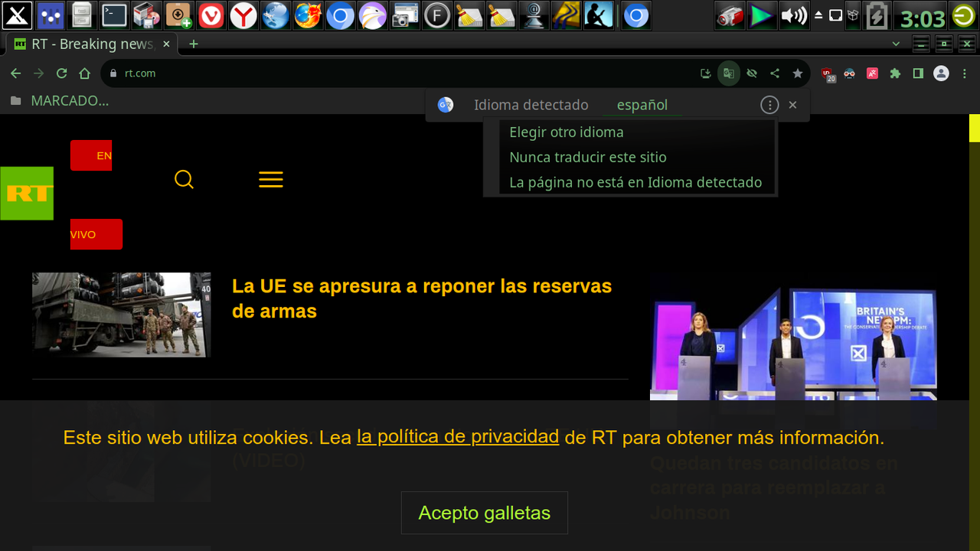Open the pink translate extension icon
The image size is (980, 551).
tap(872, 73)
